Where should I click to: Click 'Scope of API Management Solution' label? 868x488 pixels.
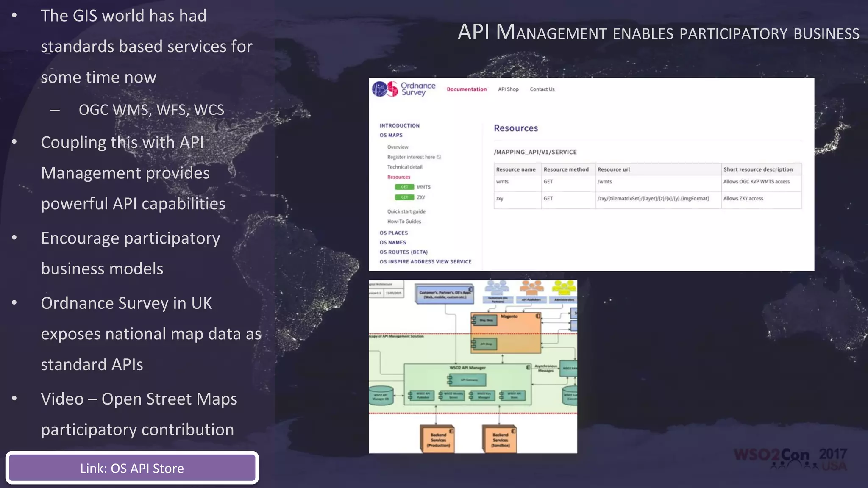pos(396,336)
